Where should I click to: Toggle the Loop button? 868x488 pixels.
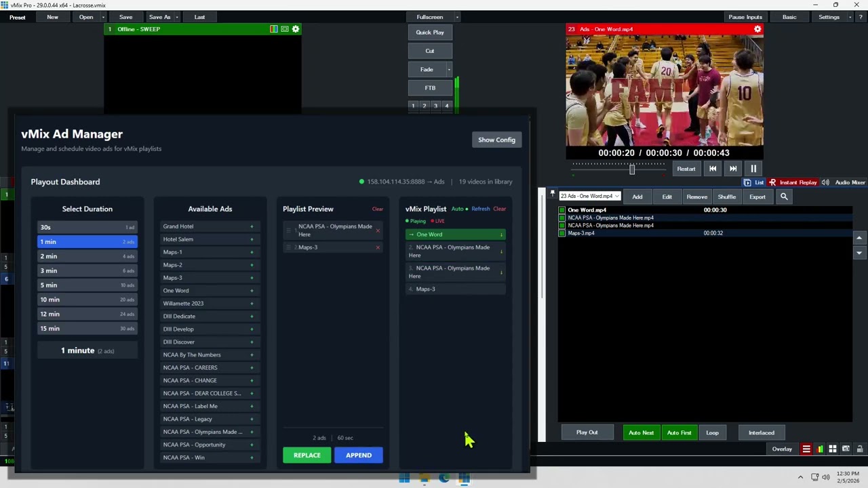(712, 432)
